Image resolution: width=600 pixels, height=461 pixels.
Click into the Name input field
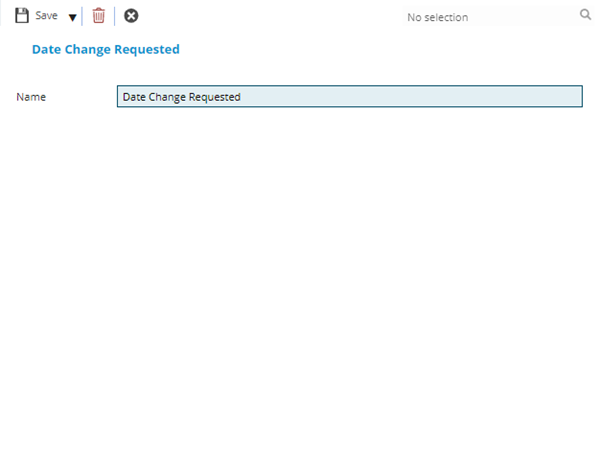[349, 97]
